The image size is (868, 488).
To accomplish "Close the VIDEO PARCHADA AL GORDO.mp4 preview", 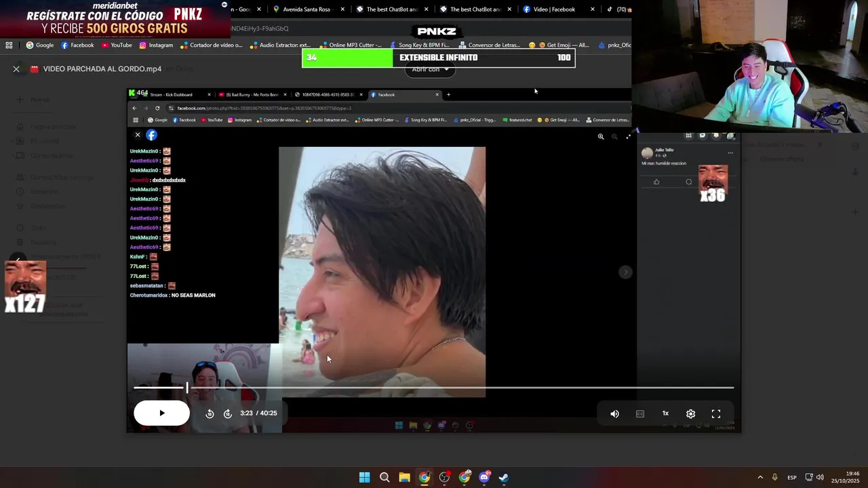I will click(x=16, y=69).
